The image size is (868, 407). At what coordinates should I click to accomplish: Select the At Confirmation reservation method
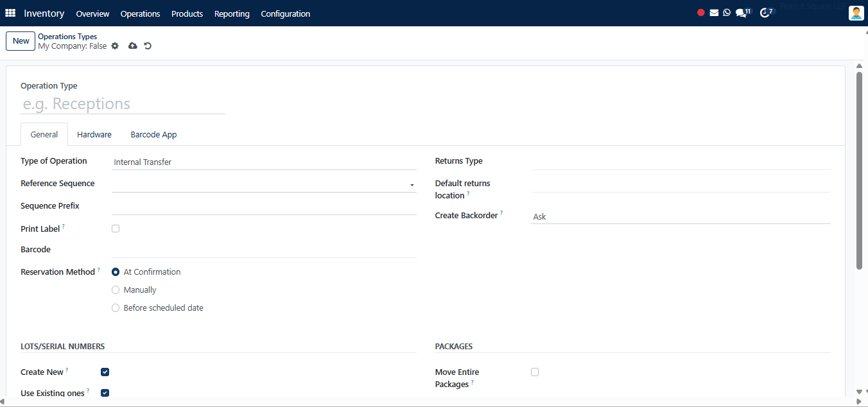116,272
